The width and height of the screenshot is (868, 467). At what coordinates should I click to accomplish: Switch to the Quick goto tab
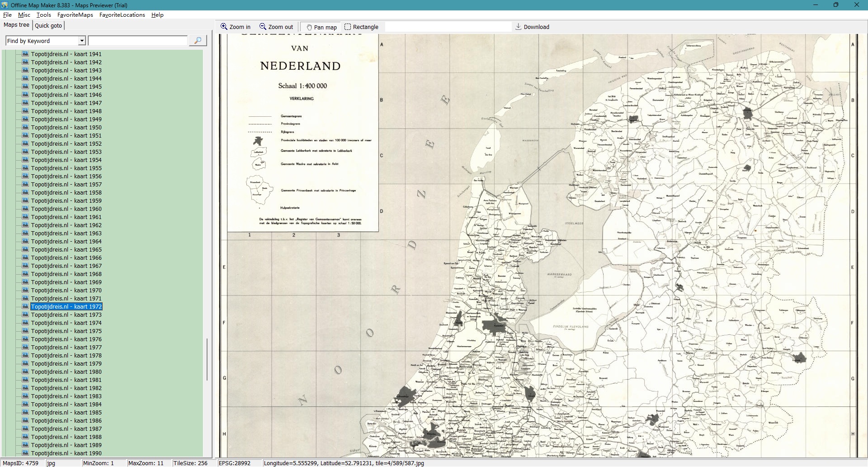(x=48, y=25)
